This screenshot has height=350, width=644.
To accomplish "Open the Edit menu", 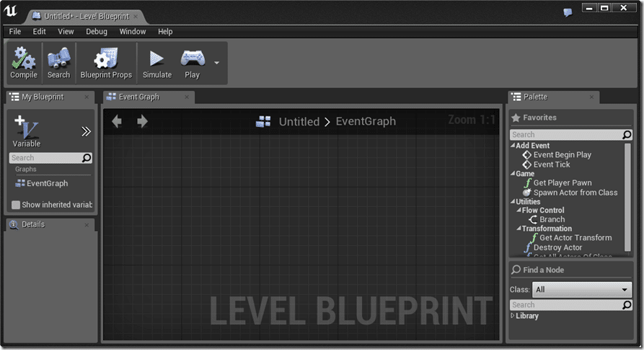I will click(39, 31).
